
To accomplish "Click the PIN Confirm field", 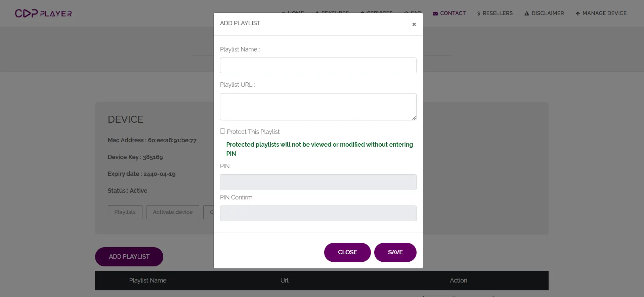I will click(318, 213).
